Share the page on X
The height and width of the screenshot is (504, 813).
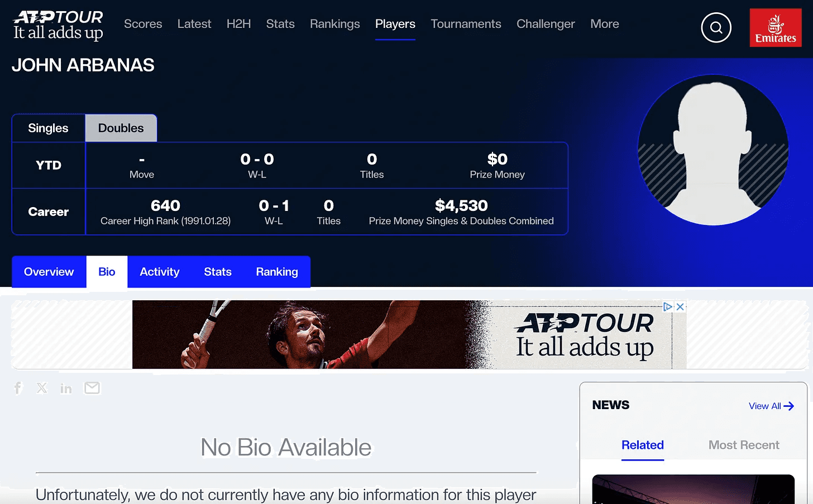click(42, 388)
